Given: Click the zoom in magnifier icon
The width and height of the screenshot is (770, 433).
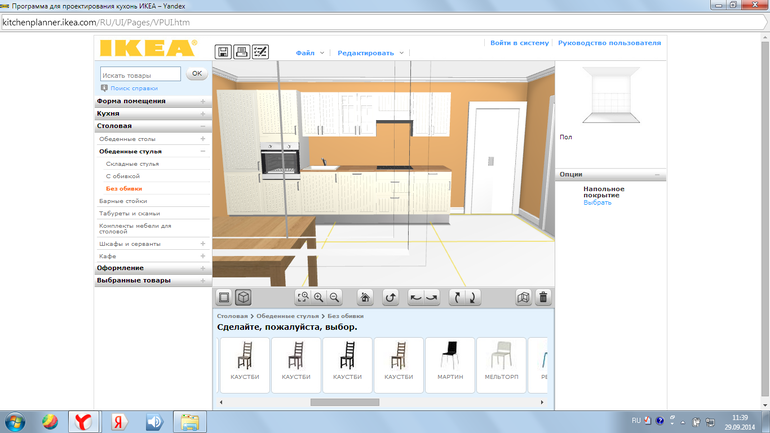Looking at the screenshot, I should pos(319,297).
